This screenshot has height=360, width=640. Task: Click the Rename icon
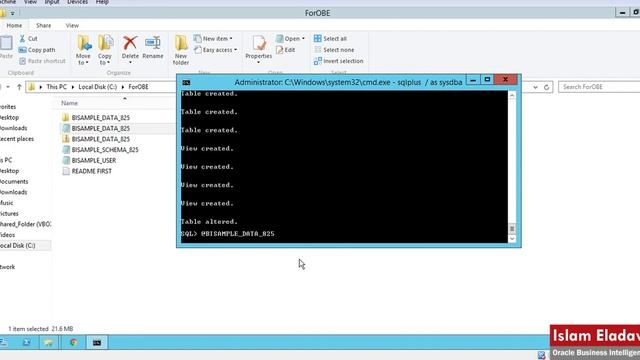(x=153, y=43)
